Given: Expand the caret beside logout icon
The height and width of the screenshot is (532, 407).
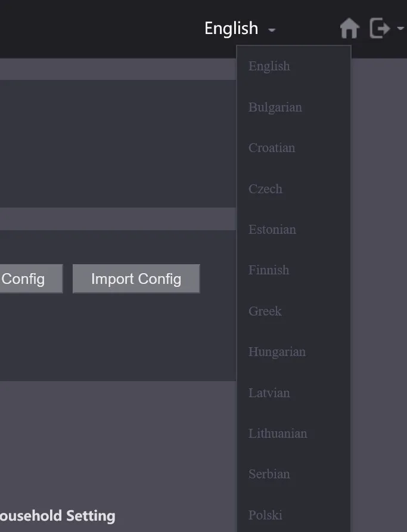Looking at the screenshot, I should pos(400,29).
